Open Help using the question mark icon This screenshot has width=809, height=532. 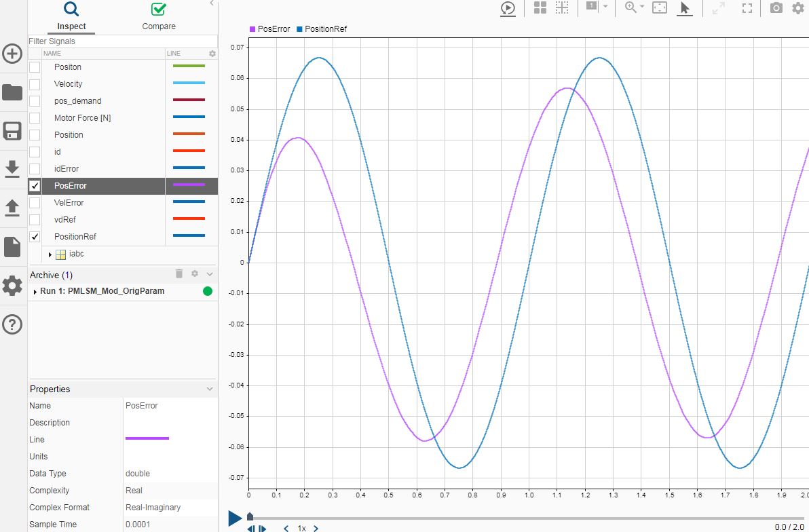click(12, 324)
